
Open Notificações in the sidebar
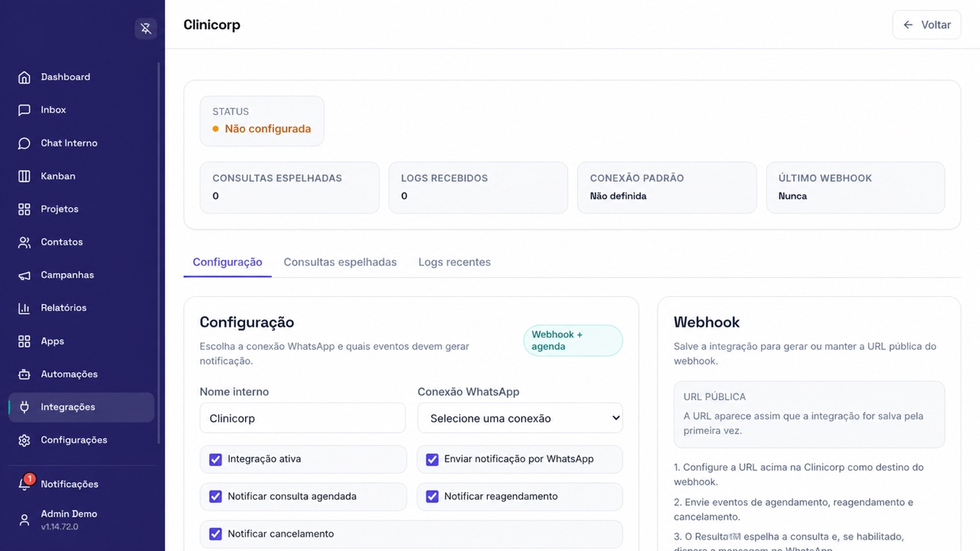pyautogui.click(x=81, y=484)
